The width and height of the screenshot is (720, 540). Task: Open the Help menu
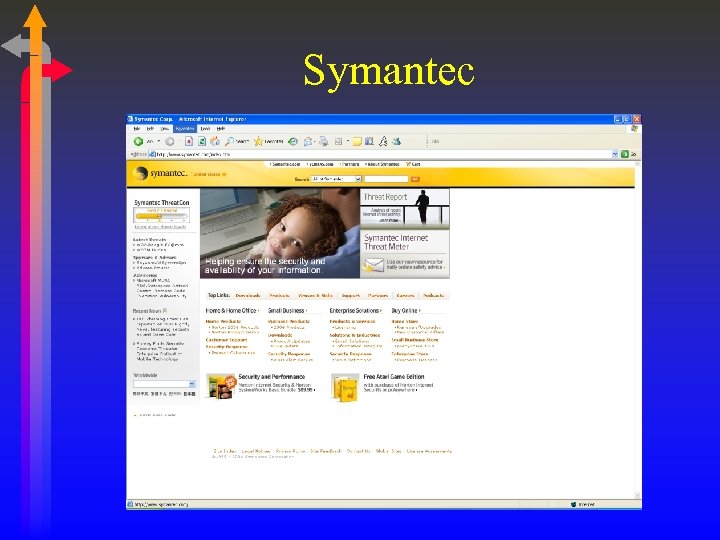click(x=220, y=129)
